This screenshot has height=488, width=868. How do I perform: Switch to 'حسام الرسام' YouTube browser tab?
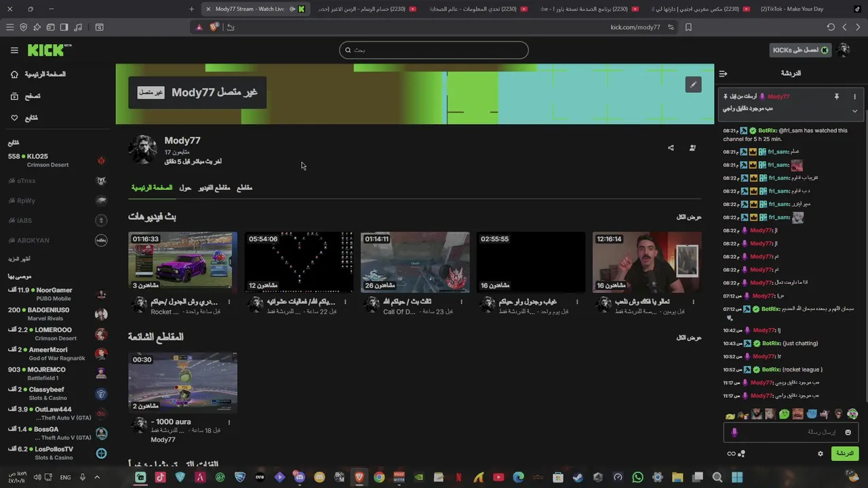366,9
